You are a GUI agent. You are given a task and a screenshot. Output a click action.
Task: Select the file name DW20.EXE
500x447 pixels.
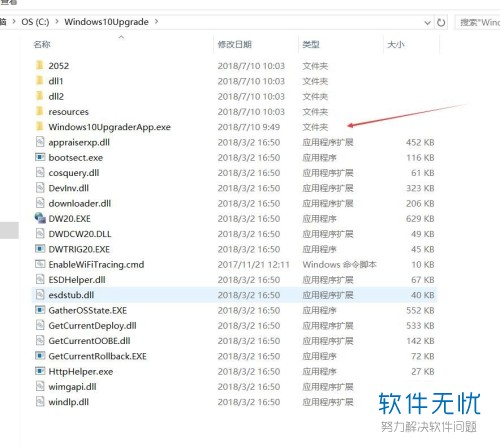point(69,219)
